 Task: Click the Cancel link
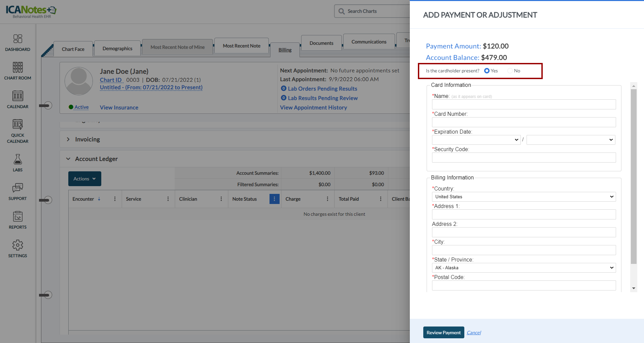click(x=474, y=333)
